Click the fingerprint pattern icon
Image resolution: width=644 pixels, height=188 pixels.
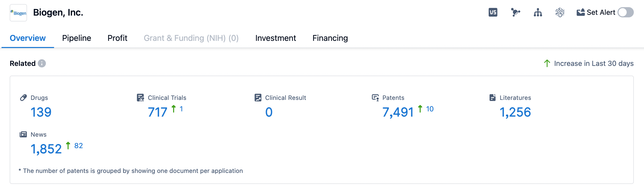tap(560, 12)
